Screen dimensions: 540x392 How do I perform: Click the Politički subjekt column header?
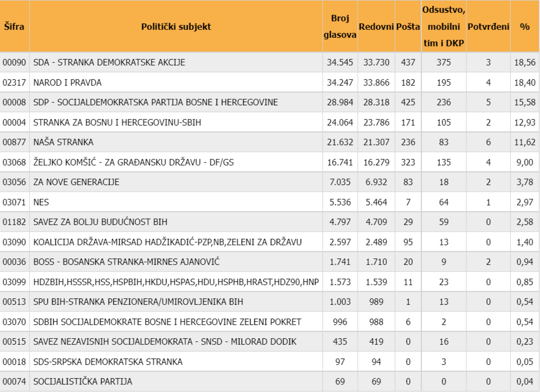coord(176,26)
